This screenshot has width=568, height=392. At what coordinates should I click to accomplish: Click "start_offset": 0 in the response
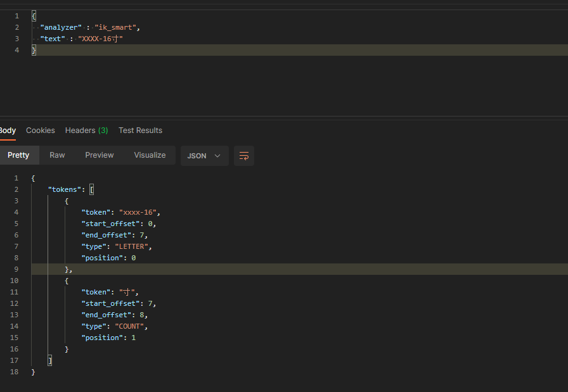[117, 224]
